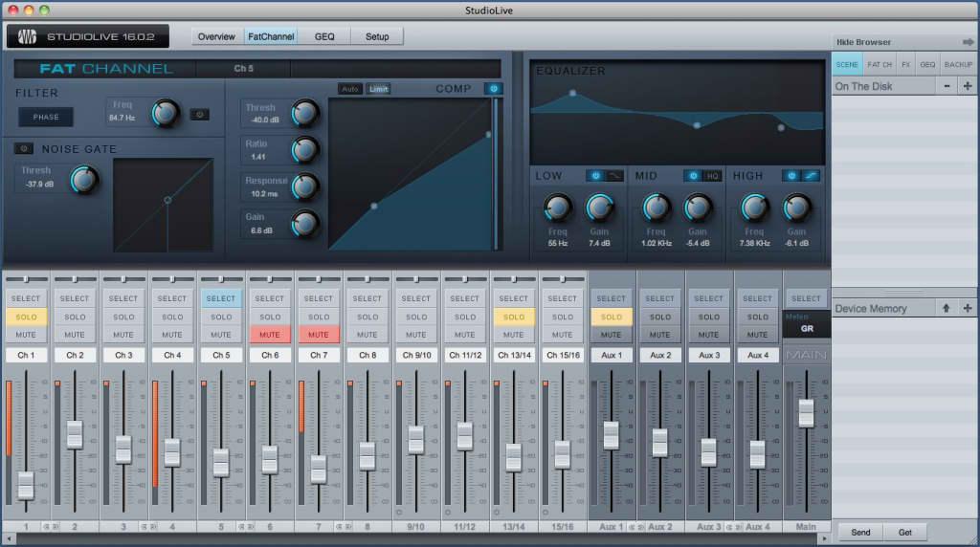Click the compressor Gain knob

click(x=305, y=224)
